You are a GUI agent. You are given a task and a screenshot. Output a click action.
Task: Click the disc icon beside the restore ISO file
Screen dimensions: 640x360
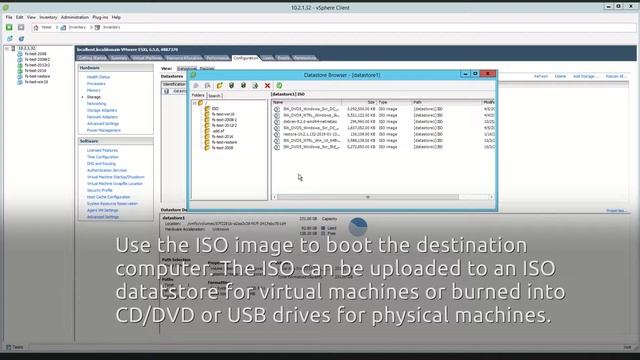(x=277, y=134)
